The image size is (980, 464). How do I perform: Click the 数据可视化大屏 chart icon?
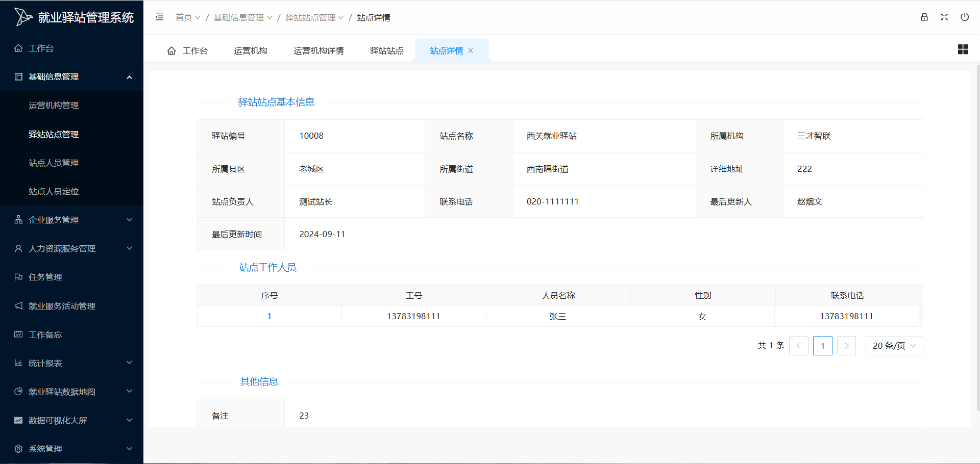[18, 420]
